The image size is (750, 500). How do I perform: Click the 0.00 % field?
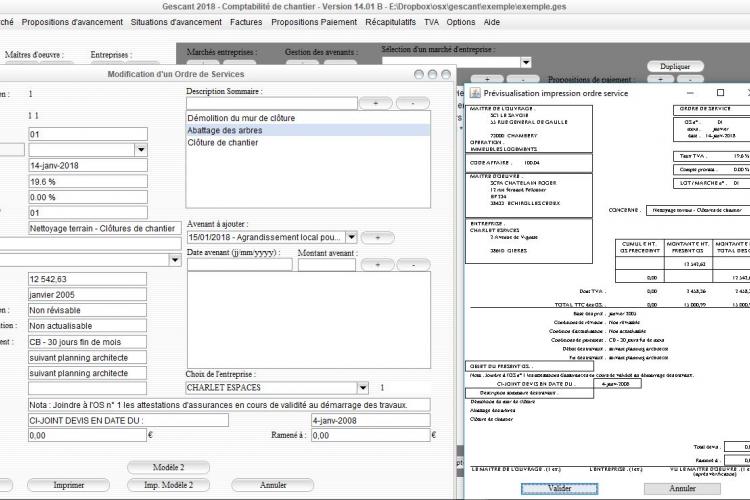click(88, 197)
